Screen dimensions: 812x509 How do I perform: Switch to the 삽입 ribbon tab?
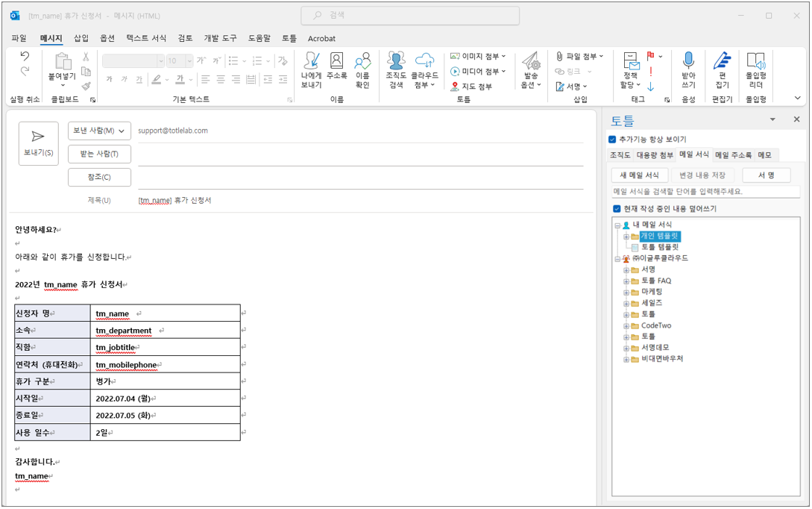click(81, 38)
